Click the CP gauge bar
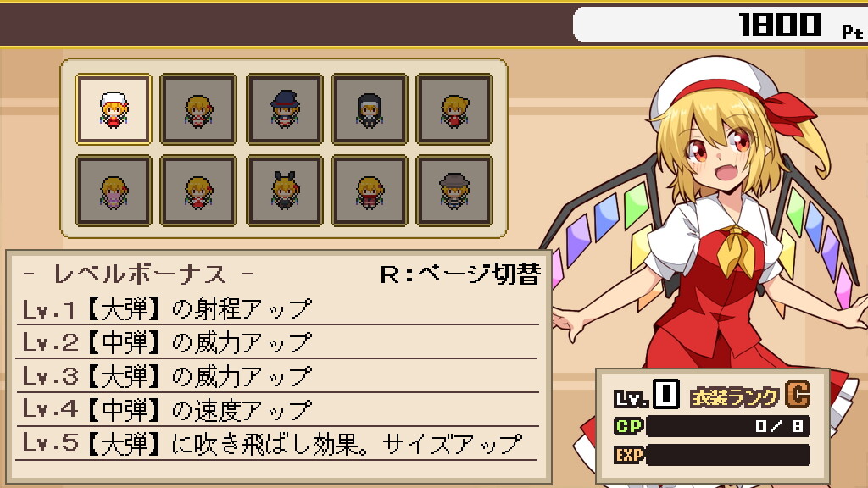Screen dimensions: 868x488 click(x=727, y=426)
